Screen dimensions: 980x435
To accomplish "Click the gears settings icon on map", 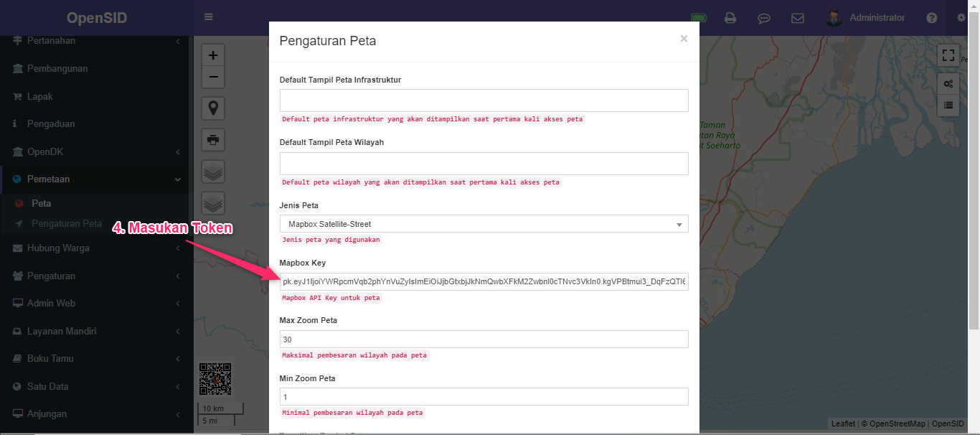I will pyautogui.click(x=948, y=83).
